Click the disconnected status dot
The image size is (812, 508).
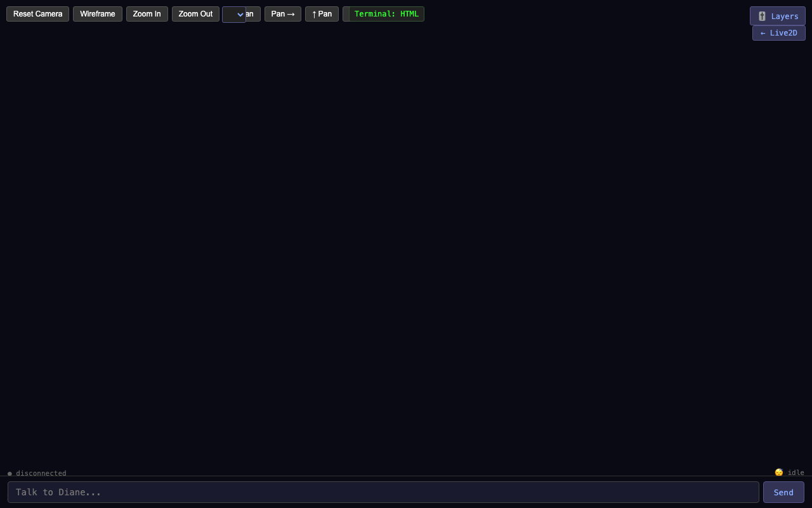(x=10, y=474)
